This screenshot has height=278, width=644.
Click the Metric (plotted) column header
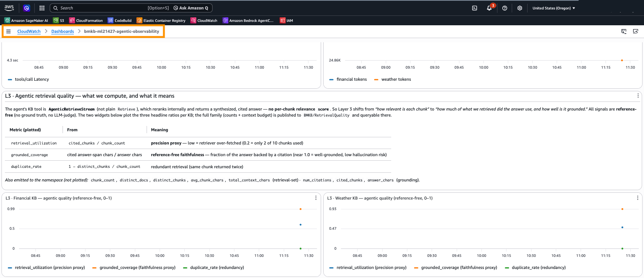click(x=25, y=130)
